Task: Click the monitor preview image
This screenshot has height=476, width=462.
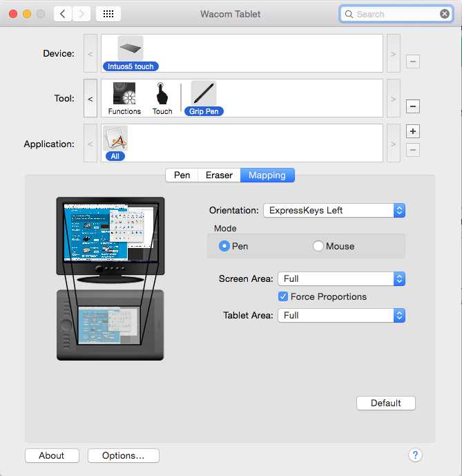Action: click(110, 240)
